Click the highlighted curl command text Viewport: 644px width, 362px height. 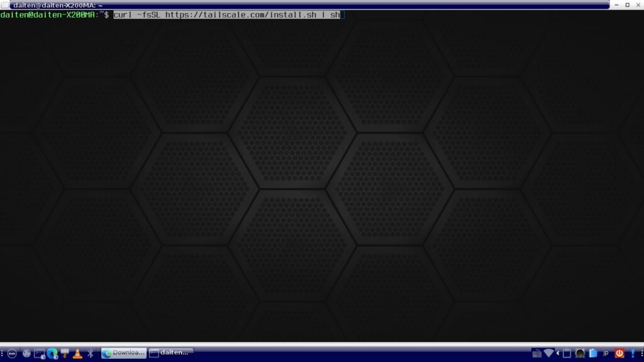(226, 14)
